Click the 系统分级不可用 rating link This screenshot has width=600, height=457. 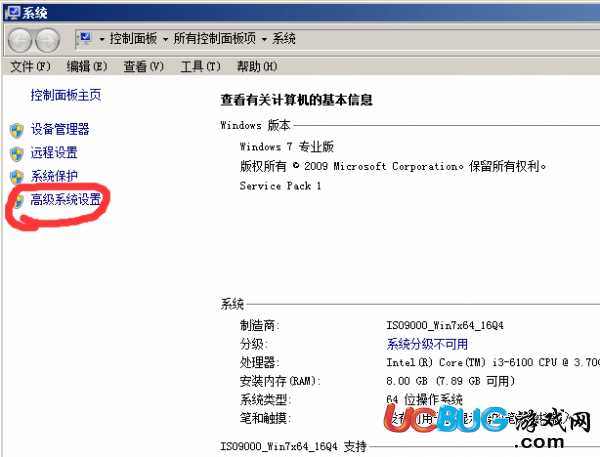pos(427,344)
